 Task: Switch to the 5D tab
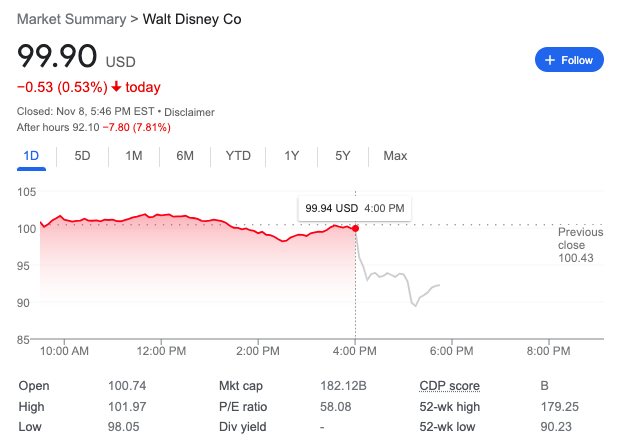(x=82, y=156)
